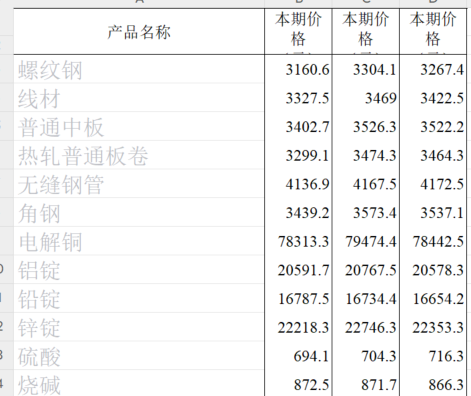Select the 铝锭 product name cell
Image resolution: width=471 pixels, height=396 pixels.
click(139, 270)
